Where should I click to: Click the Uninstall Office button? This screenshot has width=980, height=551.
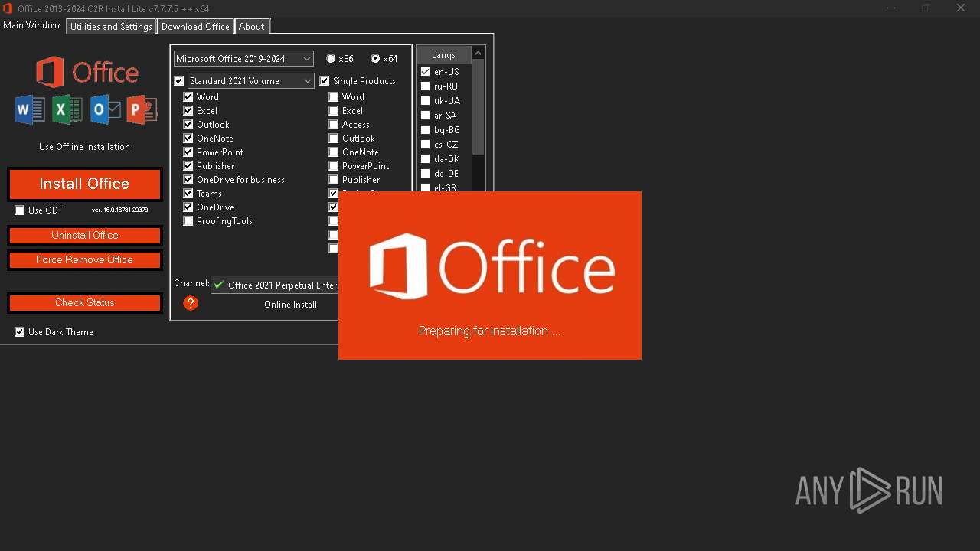(x=84, y=235)
